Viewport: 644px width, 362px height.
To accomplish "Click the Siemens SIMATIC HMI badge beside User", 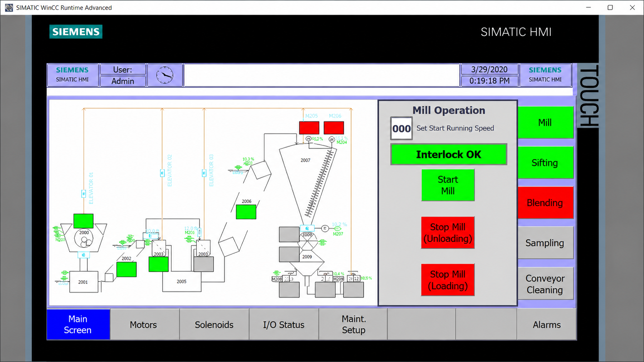I will point(73,75).
